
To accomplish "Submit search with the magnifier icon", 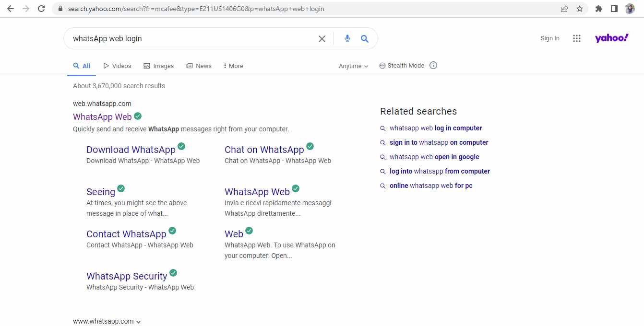I will (x=365, y=39).
